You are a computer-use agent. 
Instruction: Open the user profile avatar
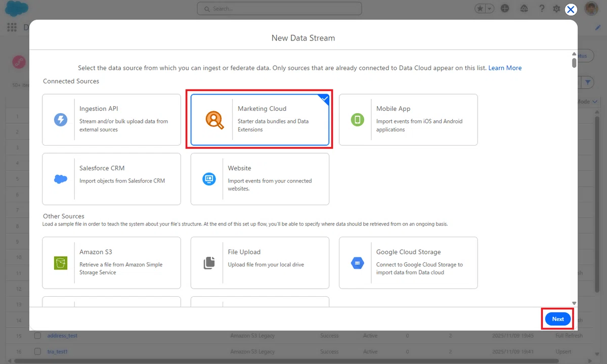point(591,9)
